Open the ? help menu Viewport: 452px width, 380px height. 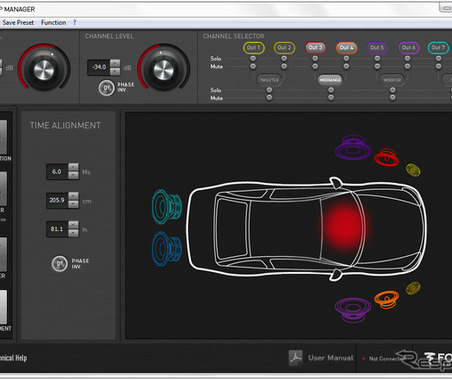[75, 23]
